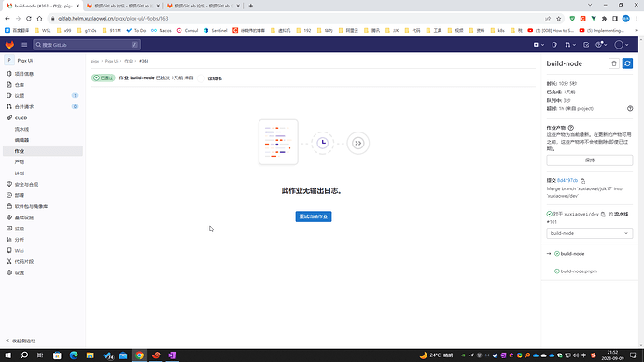Expand the build-node stage dropdown
The height and width of the screenshot is (362, 644).
[589, 233]
